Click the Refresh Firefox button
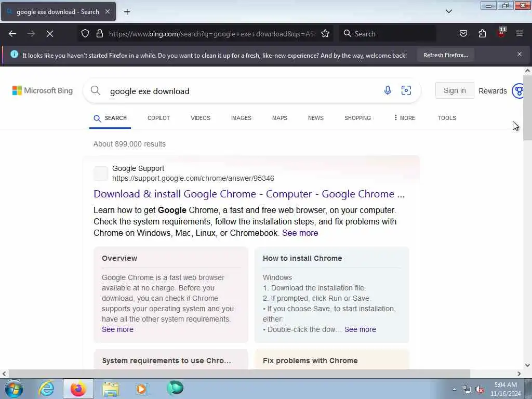The height and width of the screenshot is (399, 532). (x=445, y=55)
